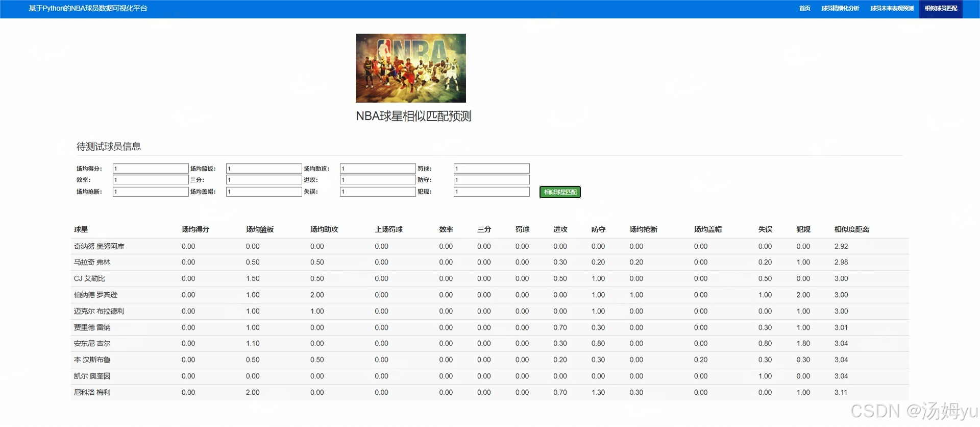The width and height of the screenshot is (980, 427).
Task: Select the 相似球员匹配 tab
Action: (941, 9)
